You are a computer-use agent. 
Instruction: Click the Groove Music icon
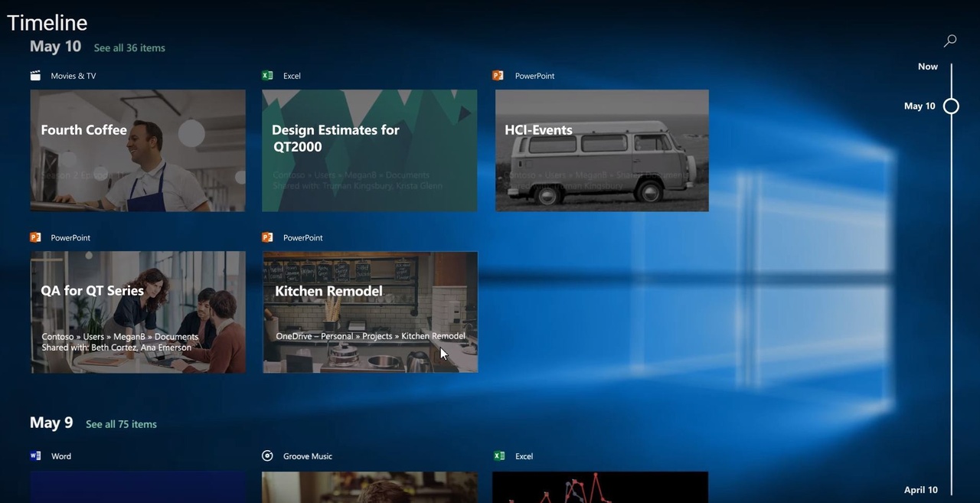(x=267, y=456)
